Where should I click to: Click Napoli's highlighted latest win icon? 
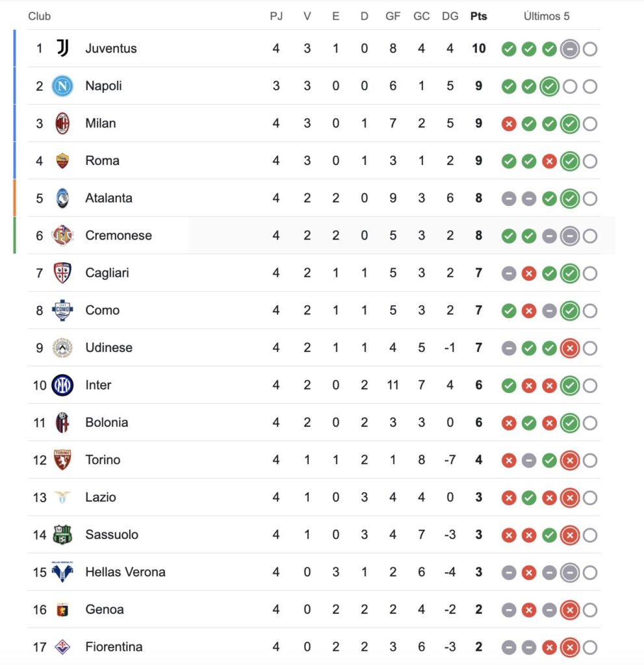coord(550,86)
